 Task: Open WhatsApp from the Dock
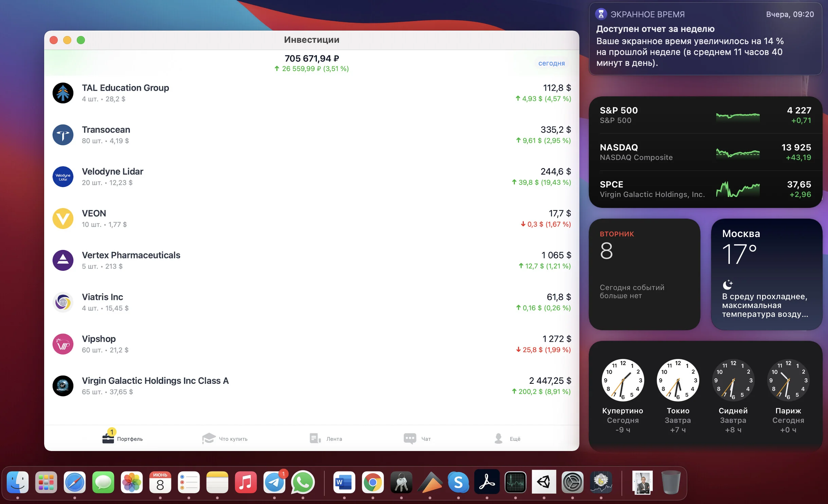[303, 482]
